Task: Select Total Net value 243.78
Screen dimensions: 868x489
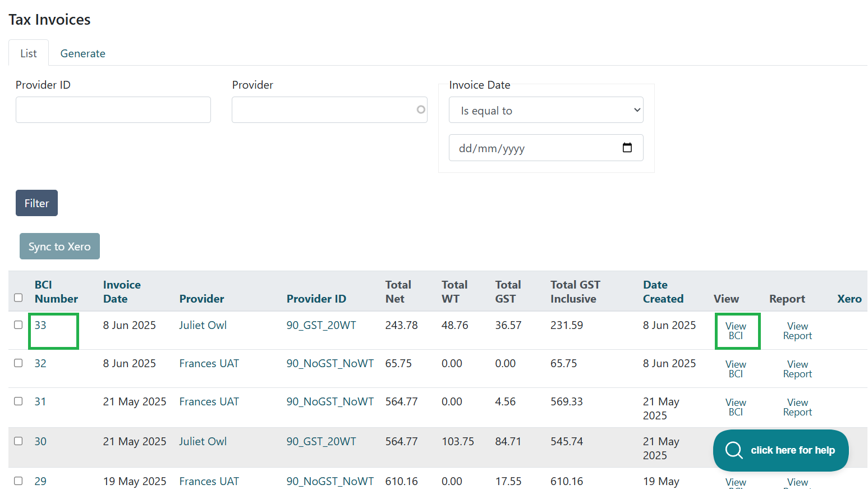Action: tap(401, 325)
